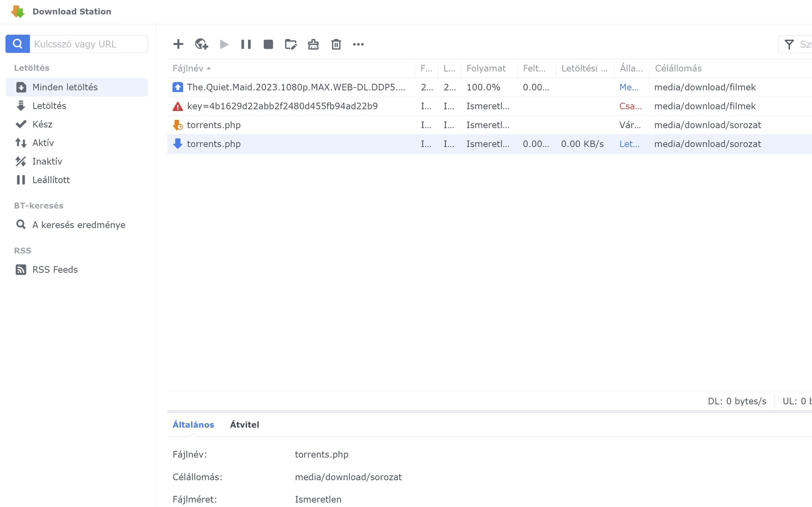The image size is (812, 507).
Task: Stop the selected download with the square icon
Action: coord(268,44)
